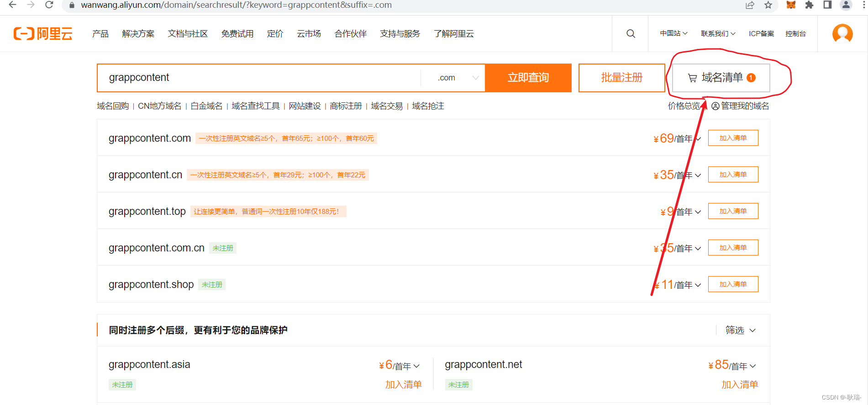Click the grappcontent.top promotion tag
The width and height of the screenshot is (868, 405).
(x=268, y=212)
